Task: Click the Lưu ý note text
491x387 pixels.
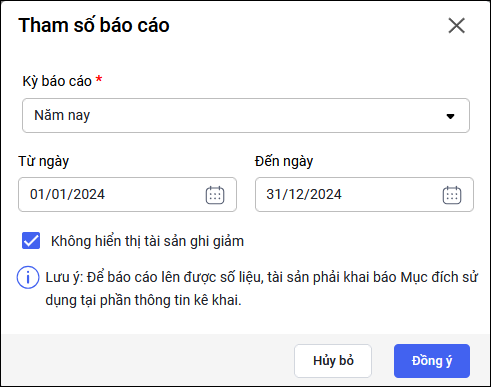Action: pos(262,289)
